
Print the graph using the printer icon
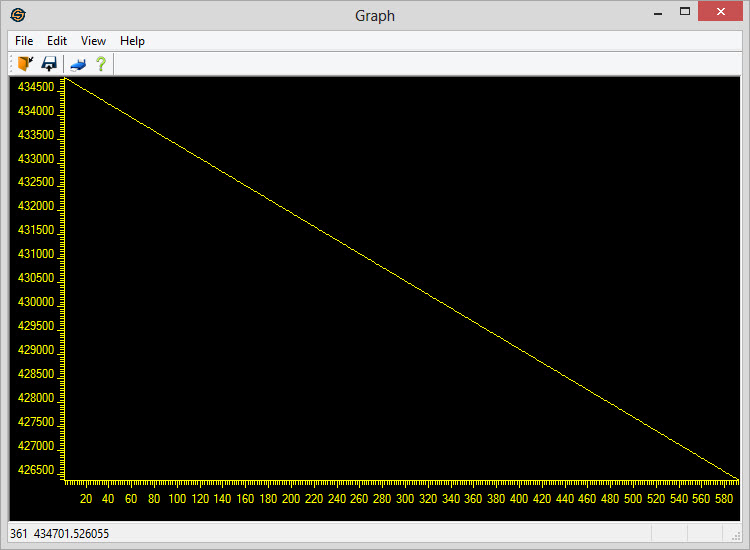pos(77,64)
